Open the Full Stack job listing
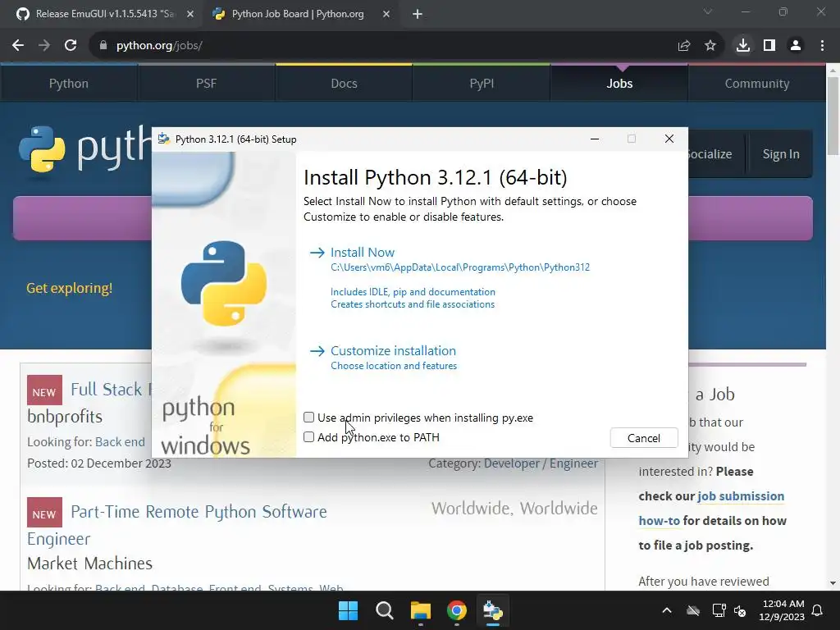The width and height of the screenshot is (840, 630). tap(112, 390)
